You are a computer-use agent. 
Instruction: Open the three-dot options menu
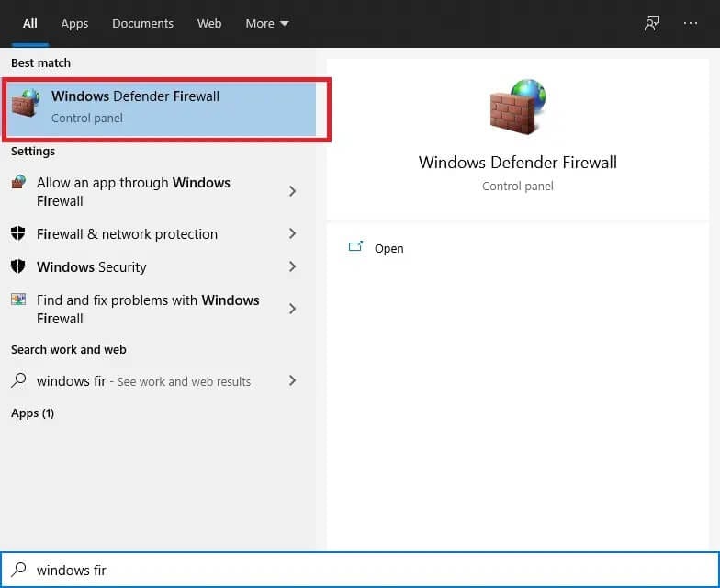pos(691,23)
